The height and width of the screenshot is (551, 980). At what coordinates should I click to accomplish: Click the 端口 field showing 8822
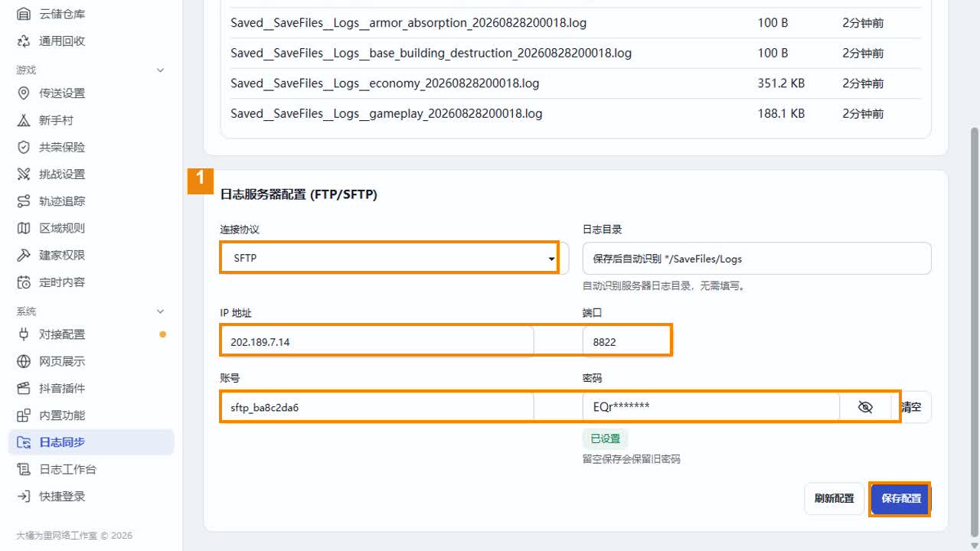pyautogui.click(x=626, y=342)
